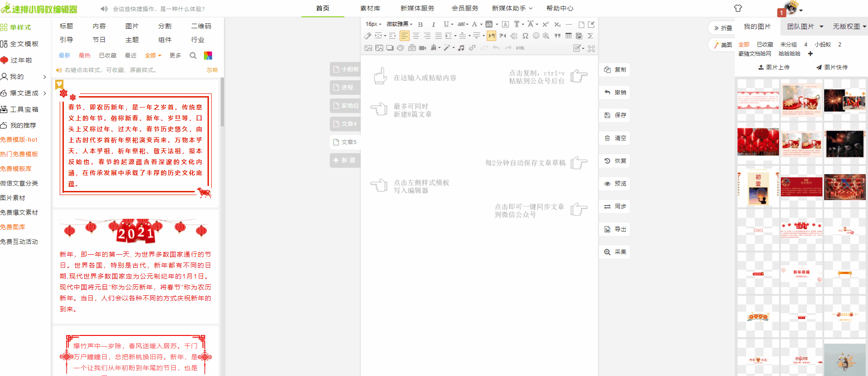The width and height of the screenshot is (868, 376).
Task: Click the eraser clear-format icon
Action: pos(368,36)
